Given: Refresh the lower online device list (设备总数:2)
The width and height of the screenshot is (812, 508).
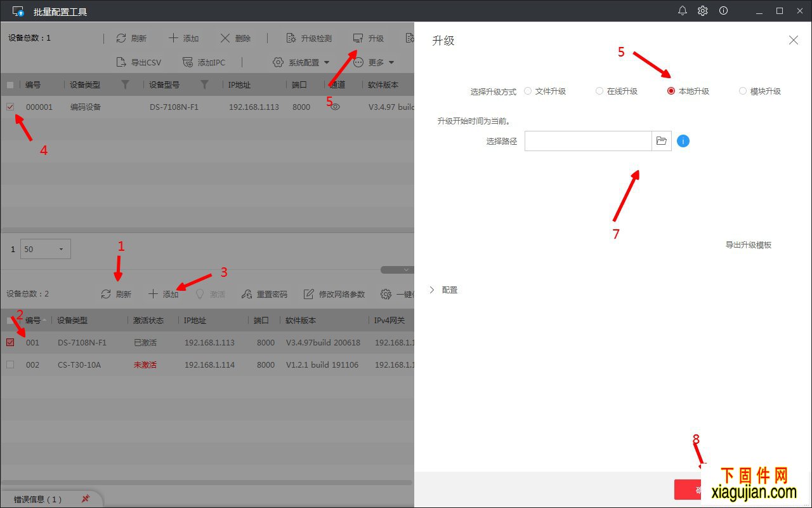Looking at the screenshot, I should point(116,294).
